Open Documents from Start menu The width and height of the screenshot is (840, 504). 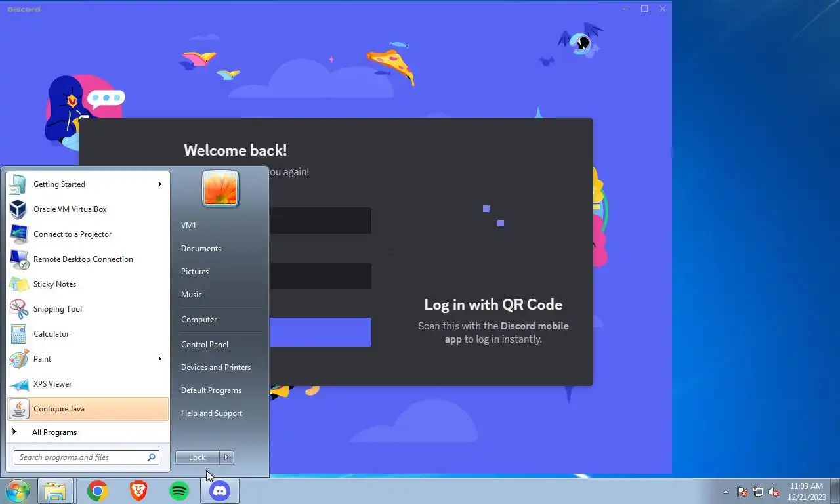tap(201, 249)
